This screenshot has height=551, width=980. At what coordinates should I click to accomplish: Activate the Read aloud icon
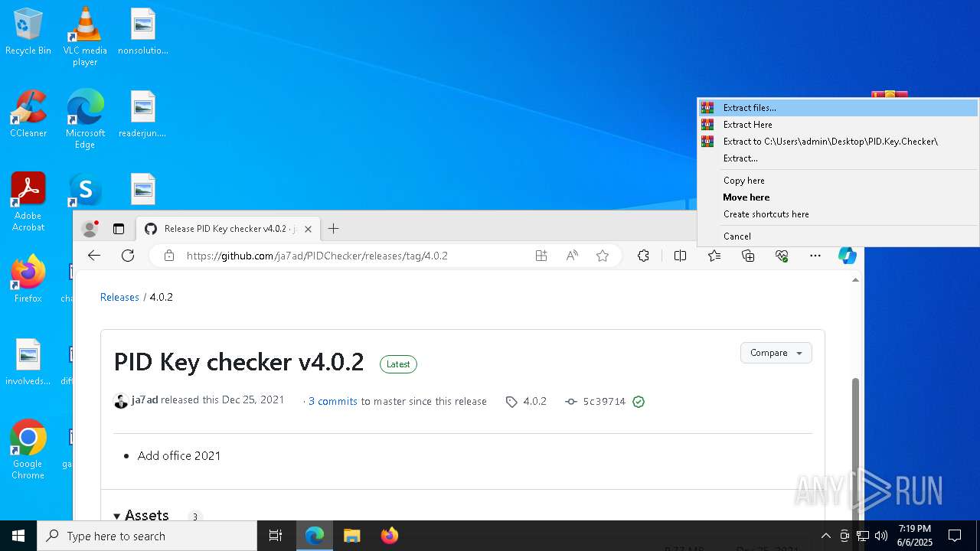[572, 256]
